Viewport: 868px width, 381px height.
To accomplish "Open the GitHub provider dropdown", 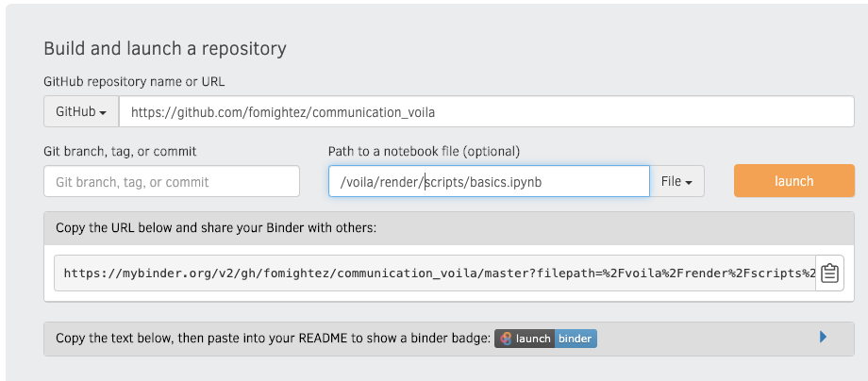I will coord(80,111).
